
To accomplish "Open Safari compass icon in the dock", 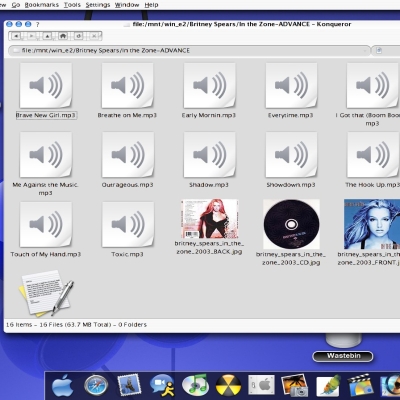I will (x=96, y=386).
